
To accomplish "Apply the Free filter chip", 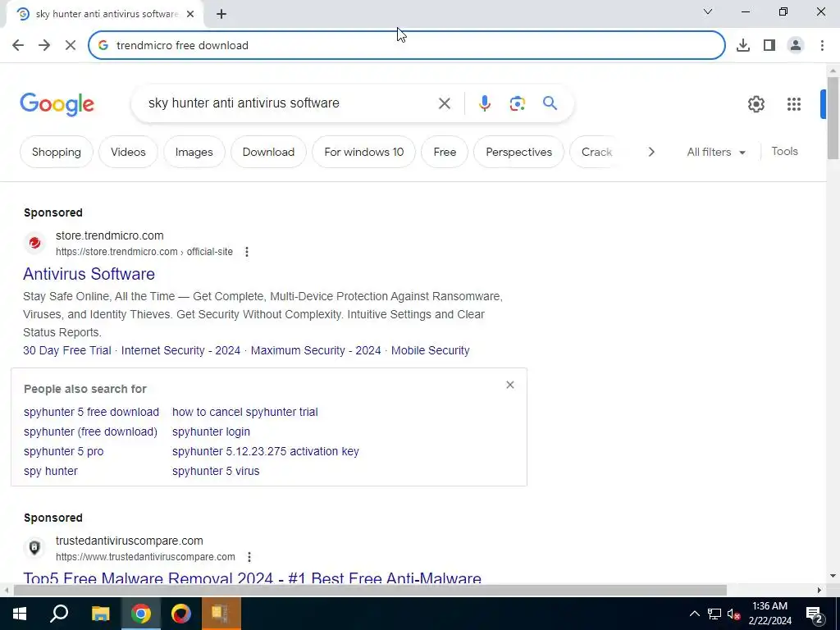I will pyautogui.click(x=445, y=152).
